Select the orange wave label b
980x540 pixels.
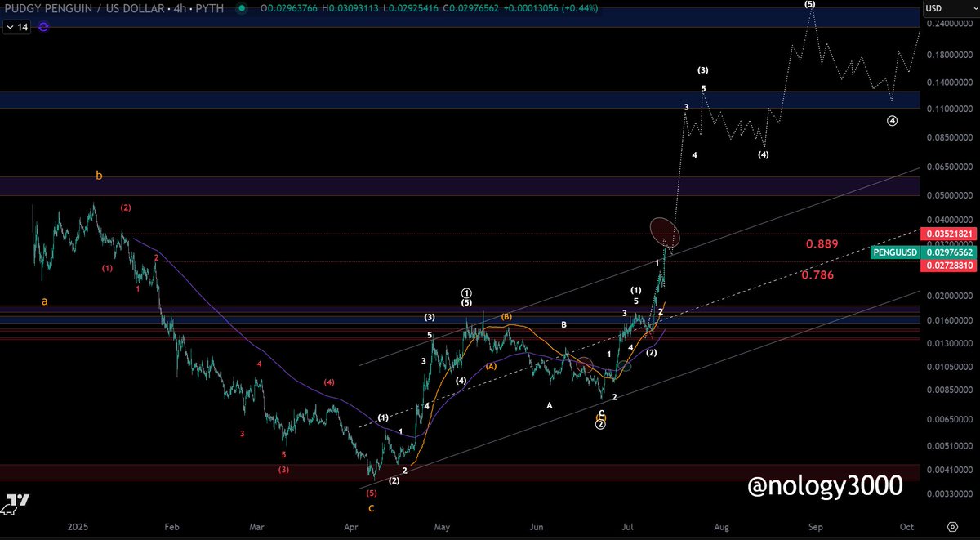coord(99,175)
